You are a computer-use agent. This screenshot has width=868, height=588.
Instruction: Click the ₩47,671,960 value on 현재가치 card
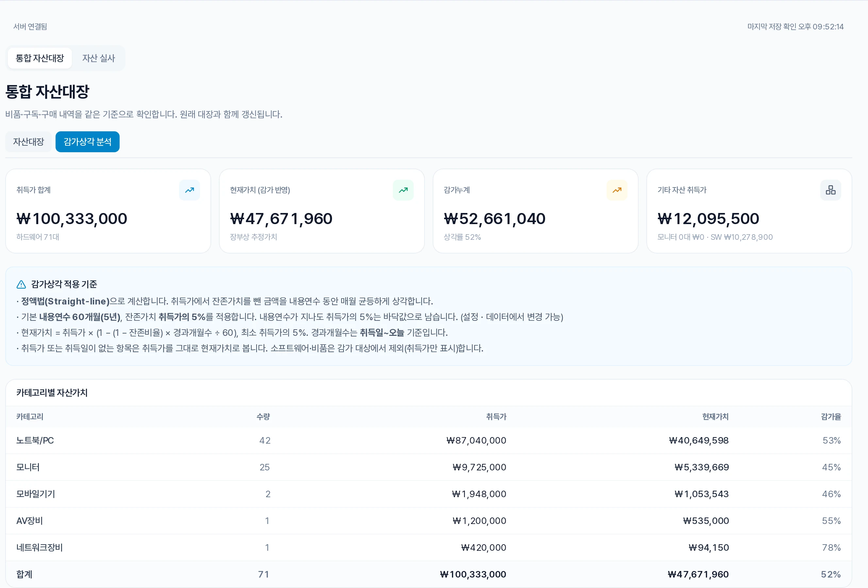point(281,219)
